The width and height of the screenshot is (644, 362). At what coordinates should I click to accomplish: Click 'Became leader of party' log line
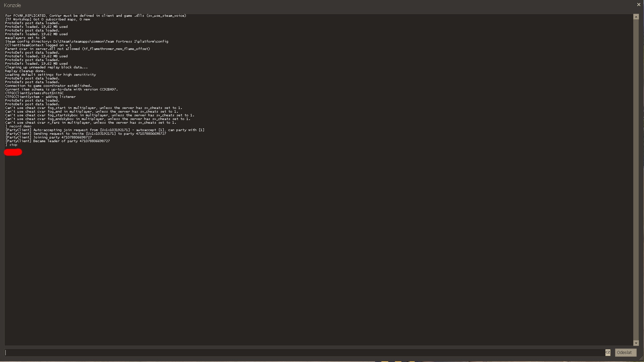pyautogui.click(x=57, y=141)
